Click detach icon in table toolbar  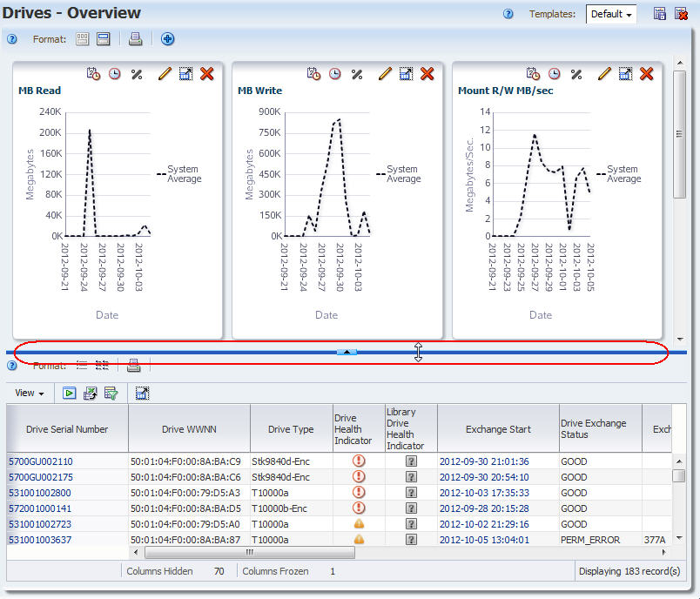tap(143, 394)
